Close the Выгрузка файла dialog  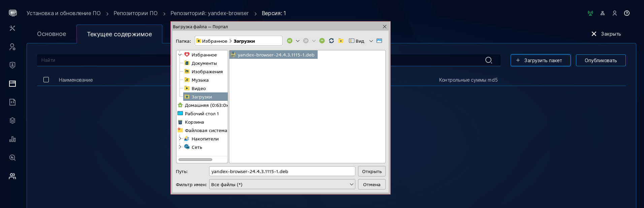385,27
